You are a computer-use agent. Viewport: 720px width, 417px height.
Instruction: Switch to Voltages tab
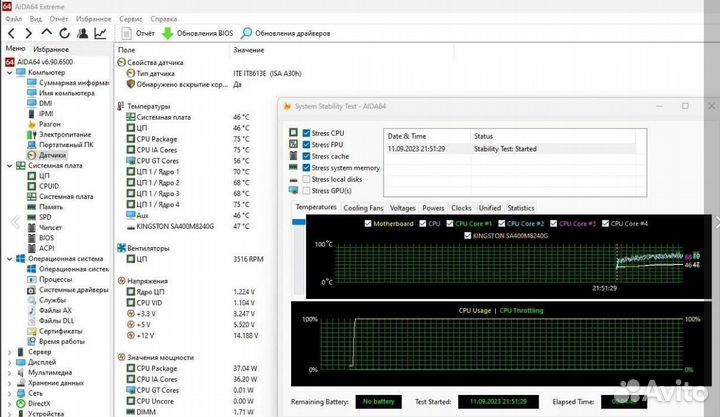pos(403,208)
